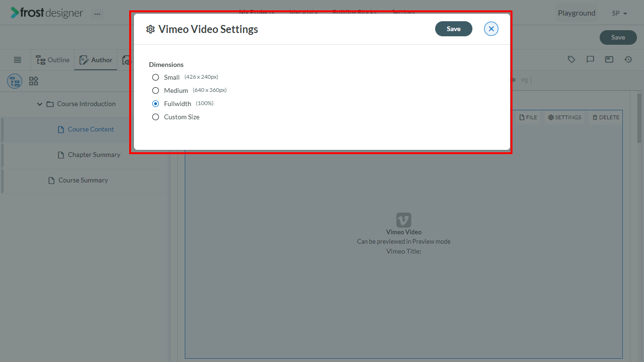The height and width of the screenshot is (362, 644).
Task: Select the circled tree structure view icon
Action: (15, 81)
